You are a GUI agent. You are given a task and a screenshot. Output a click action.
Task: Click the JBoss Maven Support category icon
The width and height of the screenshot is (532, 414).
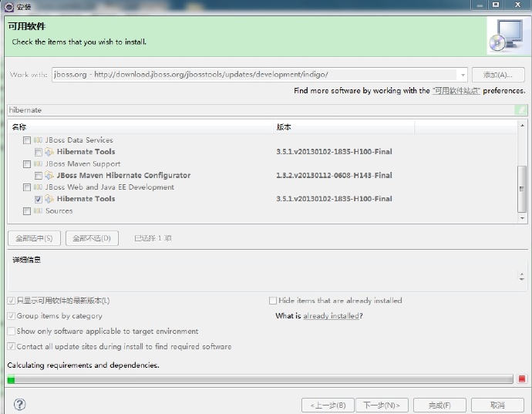(38, 164)
